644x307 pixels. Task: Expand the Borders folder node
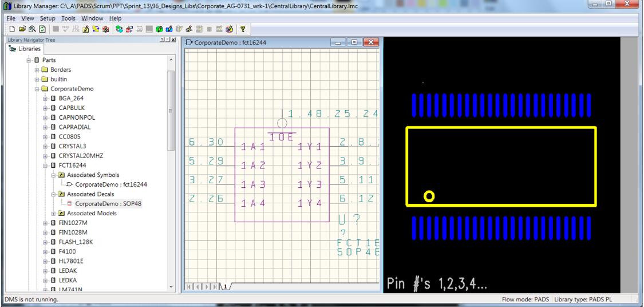(x=37, y=70)
